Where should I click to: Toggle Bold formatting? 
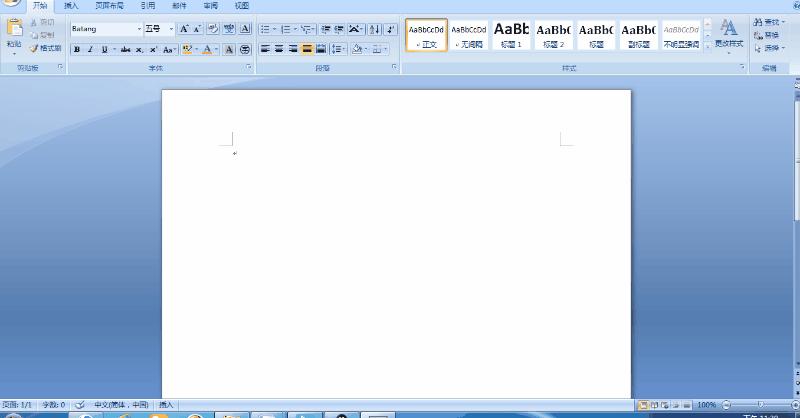tap(77, 49)
